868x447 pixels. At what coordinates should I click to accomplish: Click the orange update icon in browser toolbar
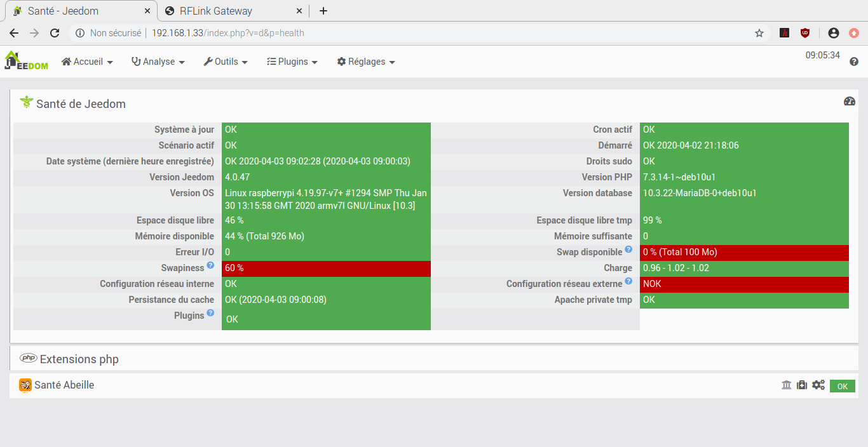coord(854,33)
